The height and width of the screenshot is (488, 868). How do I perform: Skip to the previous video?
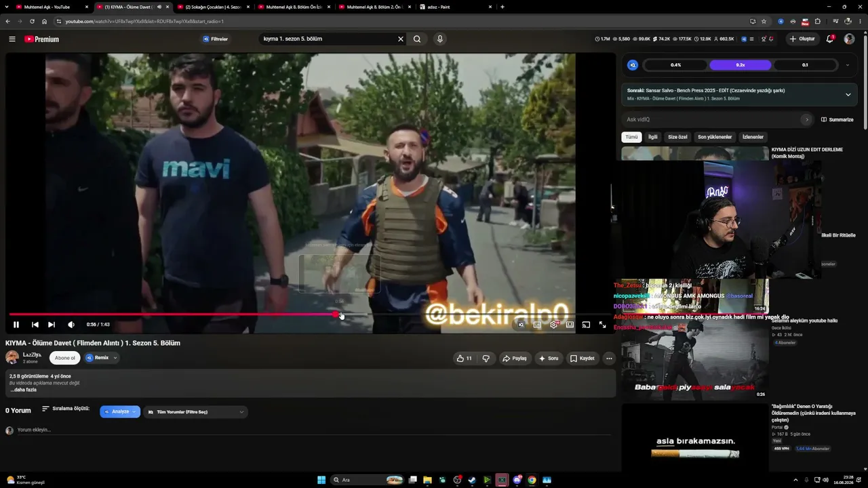[35, 325]
